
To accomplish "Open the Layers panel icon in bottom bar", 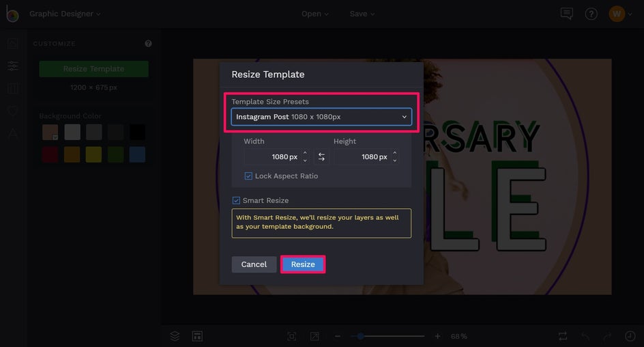I will click(175, 336).
